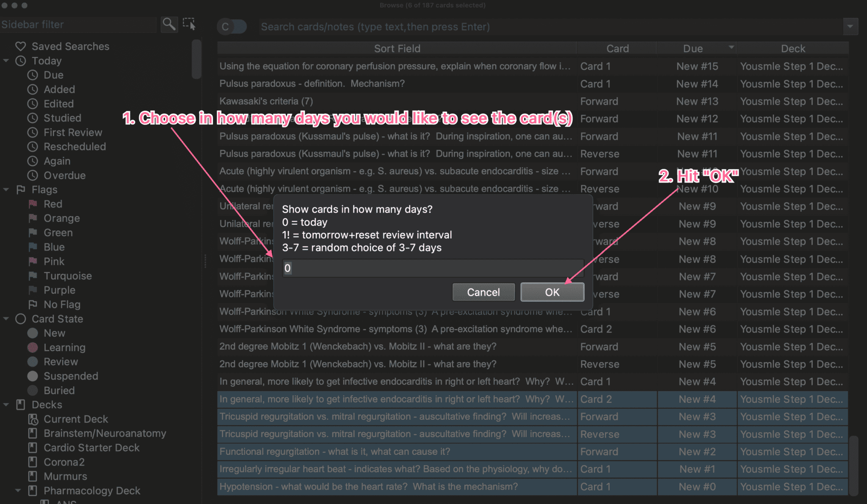Click the Pink flag icon in the sidebar
The height and width of the screenshot is (504, 867).
32,261
